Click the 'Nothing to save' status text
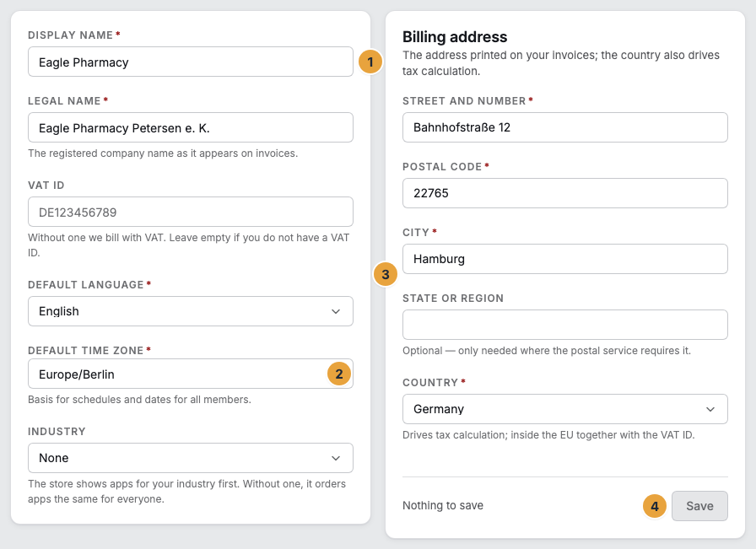756x549 pixels. point(443,505)
